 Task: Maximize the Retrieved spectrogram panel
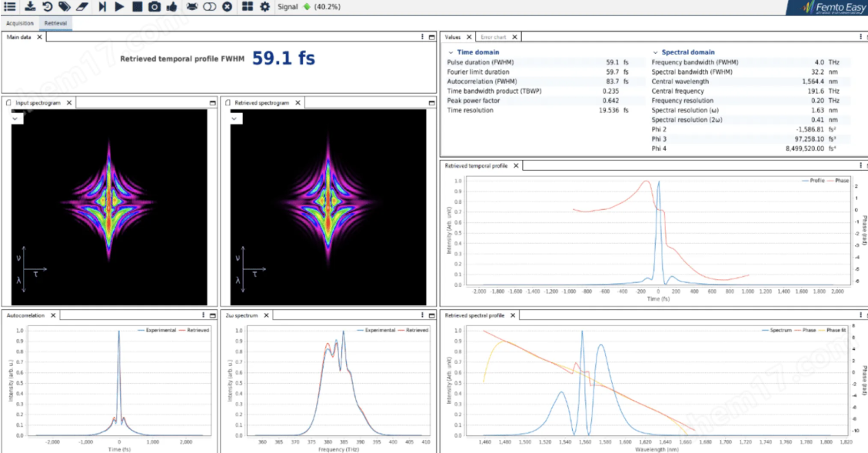click(x=432, y=103)
